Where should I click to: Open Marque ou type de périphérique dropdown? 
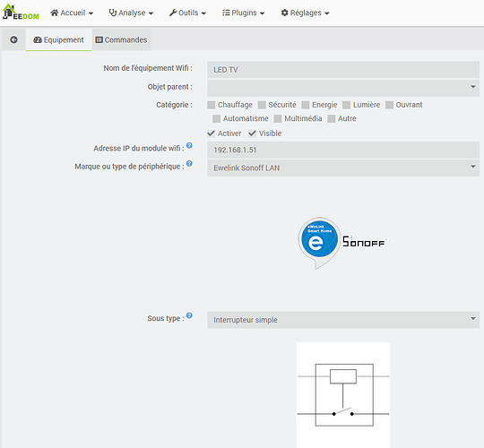343,168
